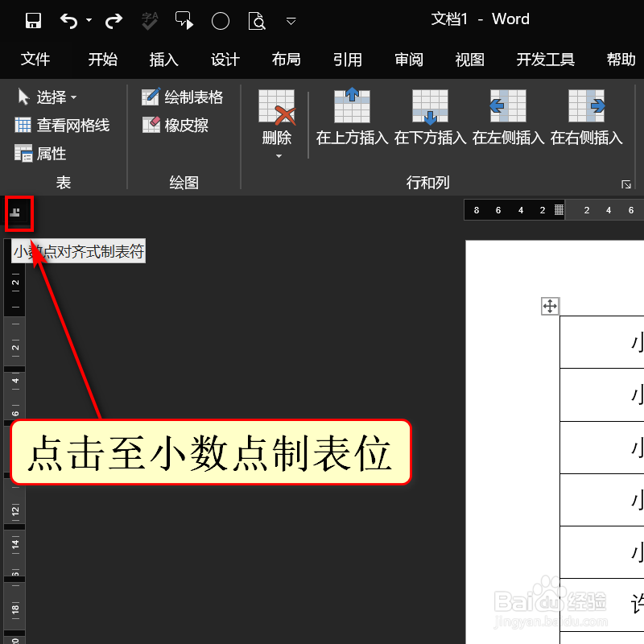Screen dimensions: 644x644
Task: Open the 属性 table properties button
Action: pyautogui.click(x=40, y=153)
